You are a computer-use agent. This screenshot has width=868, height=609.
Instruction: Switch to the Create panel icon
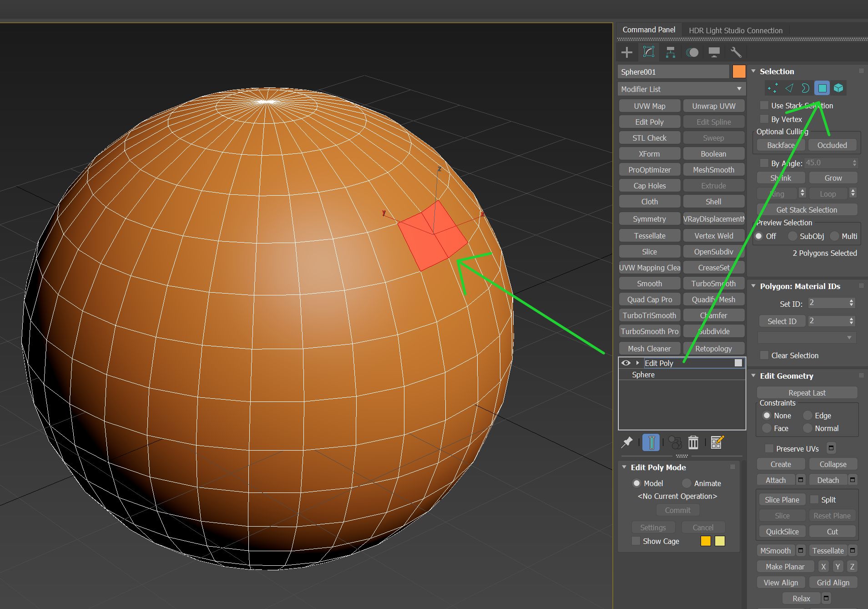tap(626, 52)
